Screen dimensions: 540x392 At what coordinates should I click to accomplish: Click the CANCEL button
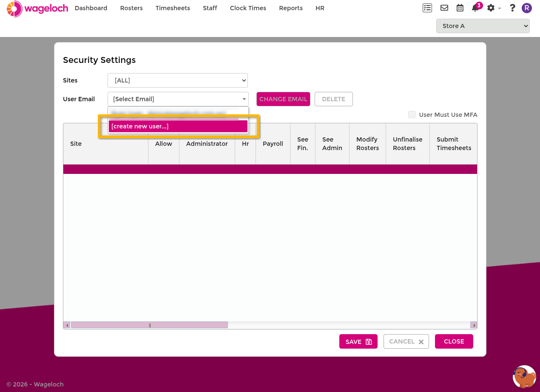[x=406, y=341]
